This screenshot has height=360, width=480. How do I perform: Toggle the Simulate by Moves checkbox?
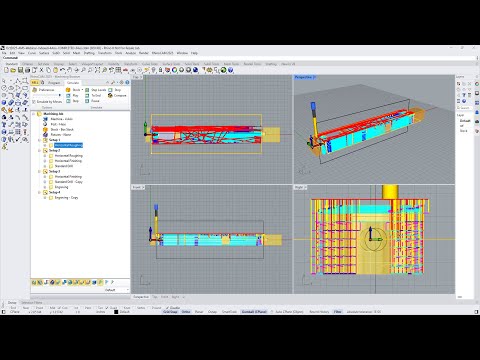click(x=34, y=102)
